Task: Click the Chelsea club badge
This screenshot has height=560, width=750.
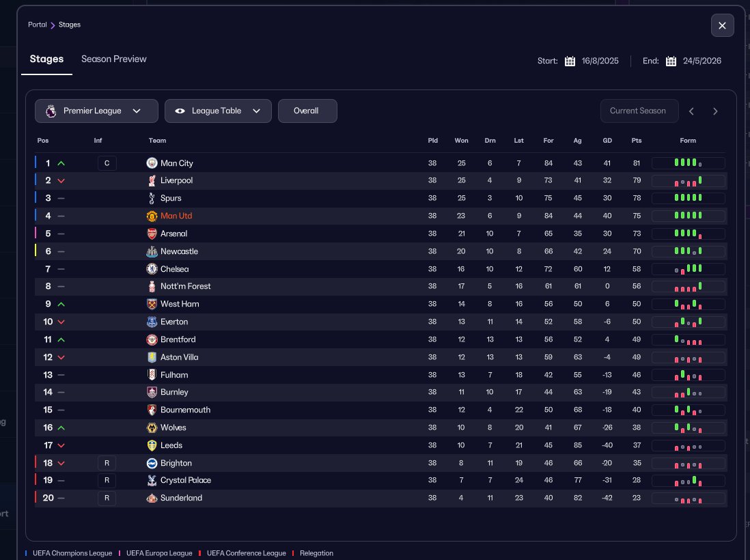Action: [152, 269]
